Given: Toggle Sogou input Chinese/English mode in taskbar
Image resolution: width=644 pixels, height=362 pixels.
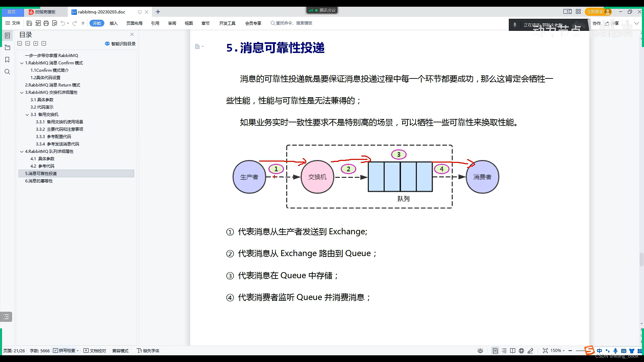Looking at the screenshot, I should (599, 351).
